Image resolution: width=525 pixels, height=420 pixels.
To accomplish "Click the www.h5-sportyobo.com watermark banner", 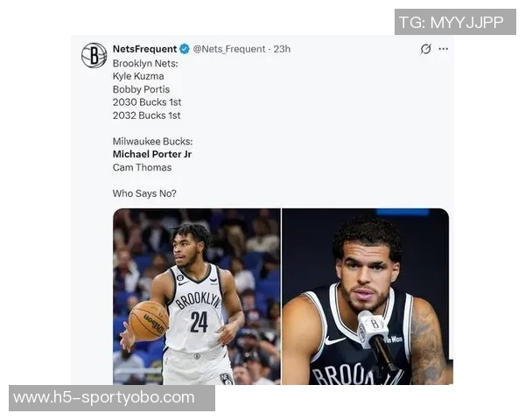I will [112, 398].
